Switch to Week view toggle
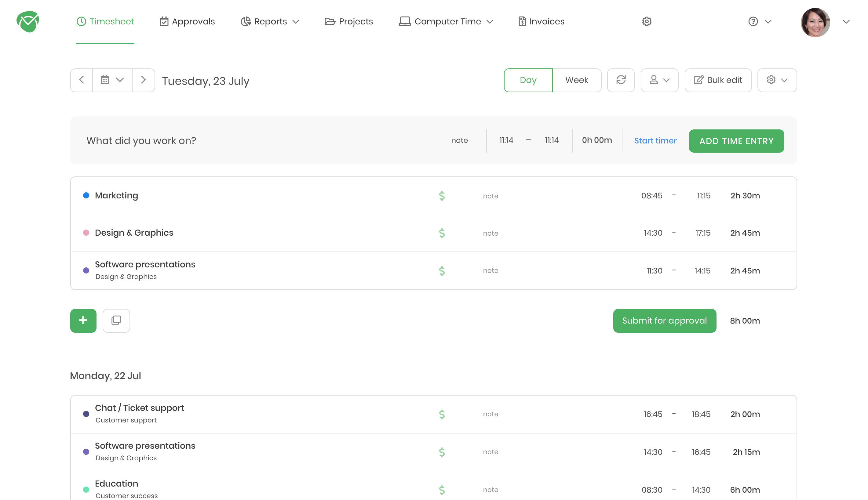This screenshot has width=868, height=500. click(577, 80)
